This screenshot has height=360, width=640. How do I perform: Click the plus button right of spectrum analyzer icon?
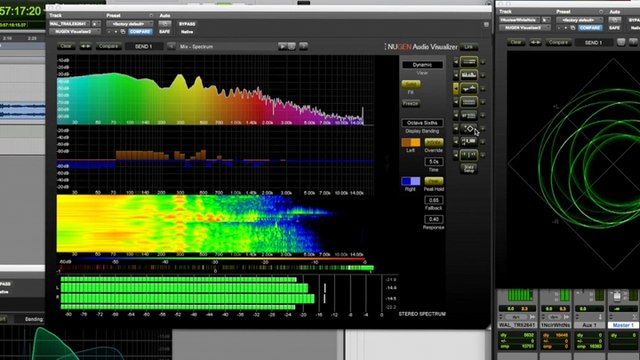483,76
